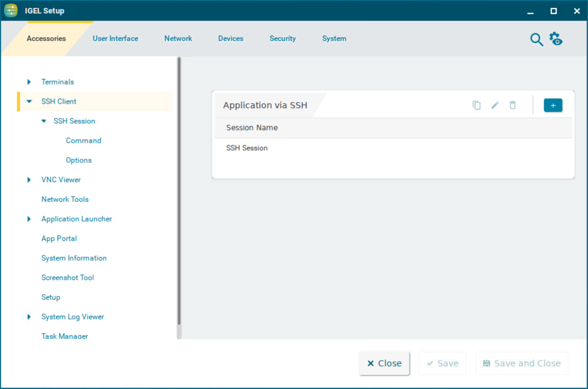The height and width of the screenshot is (389, 588).
Task: Switch to the Network tab
Action: 178,38
